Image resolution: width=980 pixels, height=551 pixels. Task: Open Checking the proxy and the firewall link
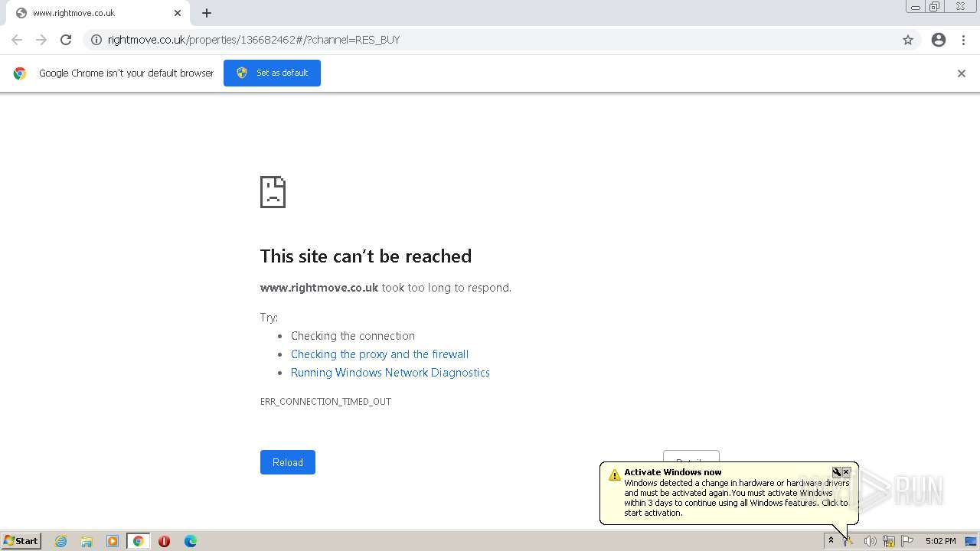tap(380, 354)
